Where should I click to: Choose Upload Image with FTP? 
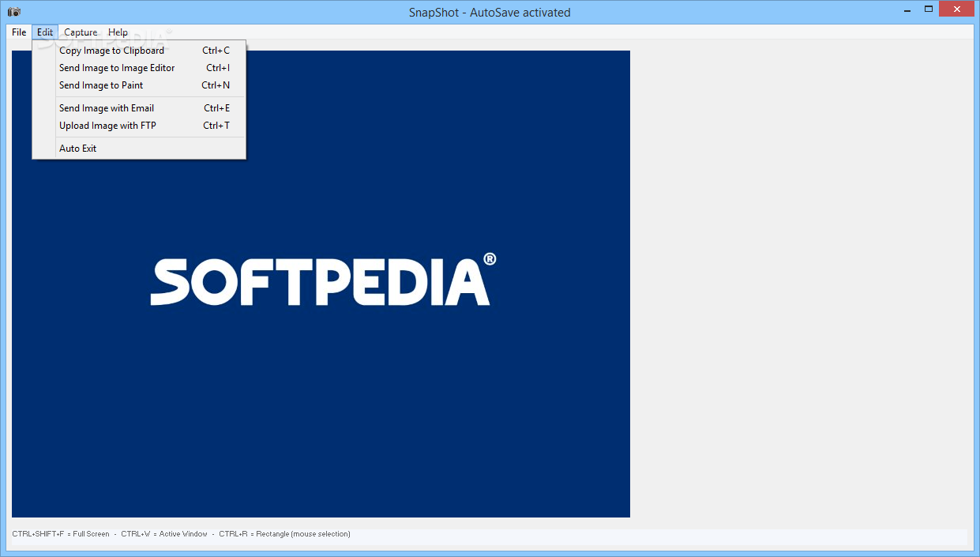139,126
